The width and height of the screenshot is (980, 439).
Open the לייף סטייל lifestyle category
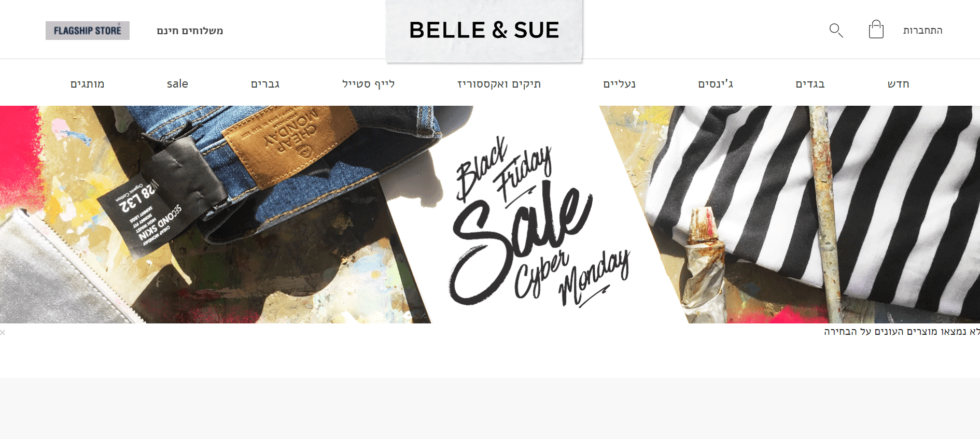point(368,84)
